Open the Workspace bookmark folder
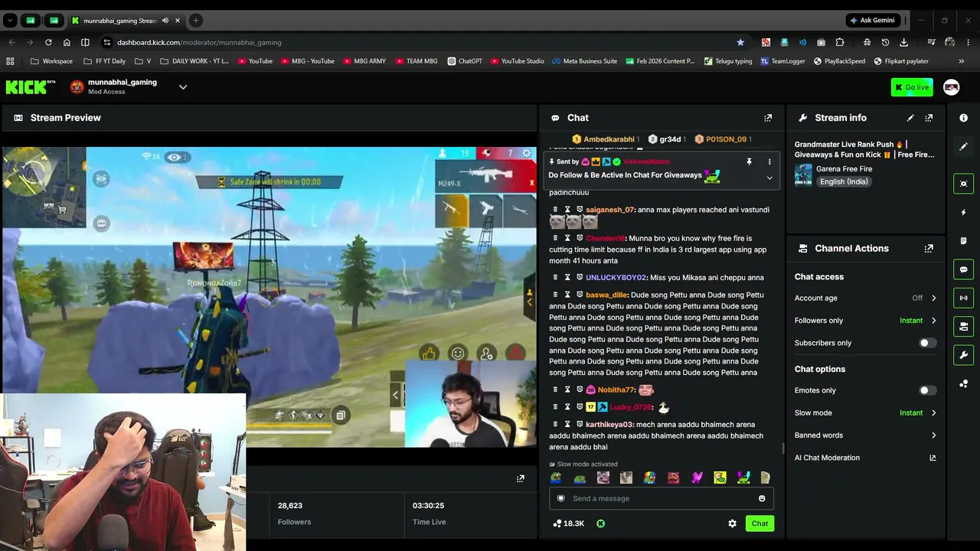 51,61
